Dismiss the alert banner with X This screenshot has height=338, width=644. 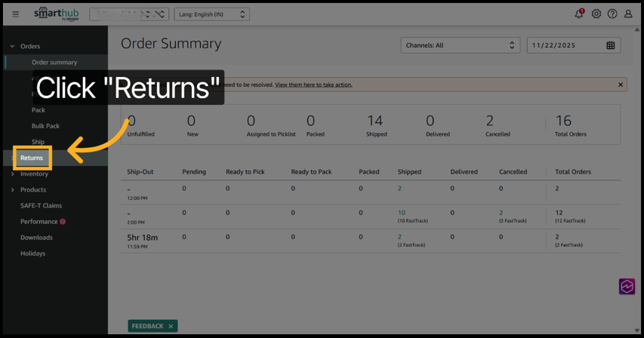point(621,84)
